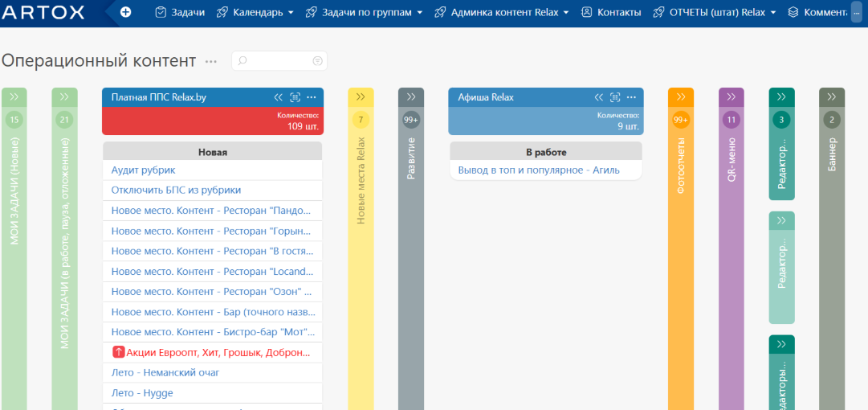Click the layers icon beside Комментарии
868x410 pixels.
click(x=793, y=12)
